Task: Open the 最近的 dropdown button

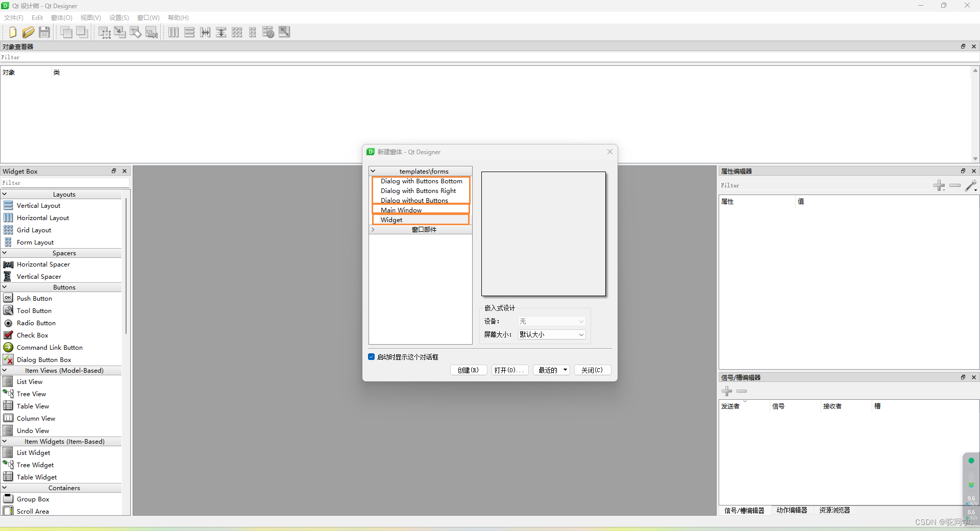Action: (x=551, y=370)
